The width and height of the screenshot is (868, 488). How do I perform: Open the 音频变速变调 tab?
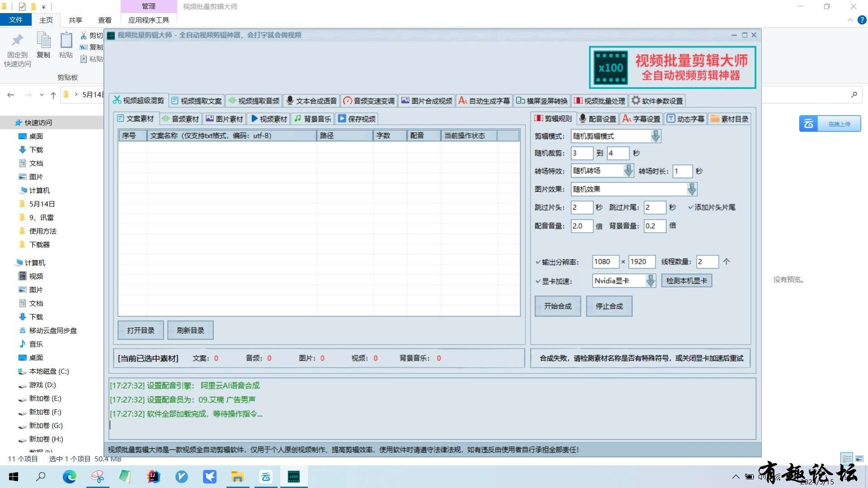(369, 101)
